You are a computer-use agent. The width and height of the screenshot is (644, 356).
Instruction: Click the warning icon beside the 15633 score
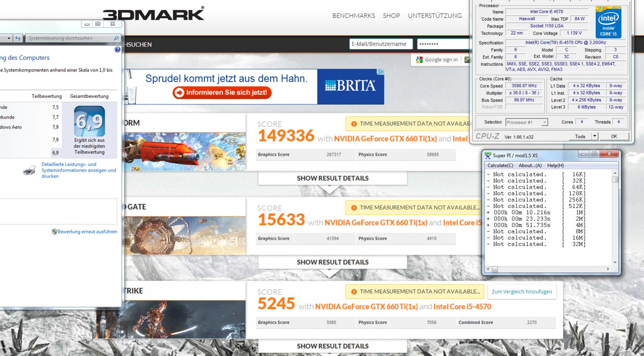[354, 208]
